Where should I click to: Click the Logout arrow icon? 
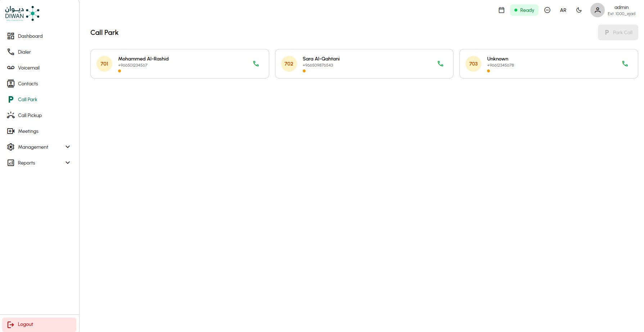[11, 324]
